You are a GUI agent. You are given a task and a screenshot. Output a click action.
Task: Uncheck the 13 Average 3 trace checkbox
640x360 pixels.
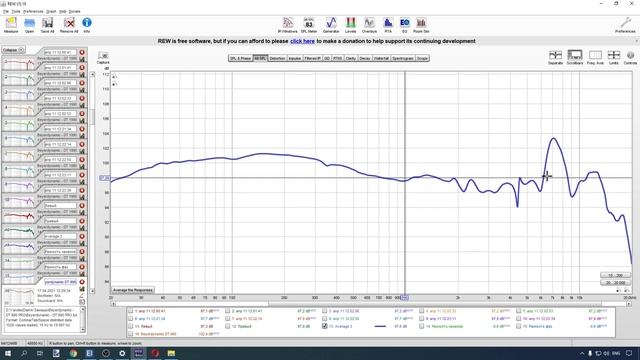[x=324, y=326]
